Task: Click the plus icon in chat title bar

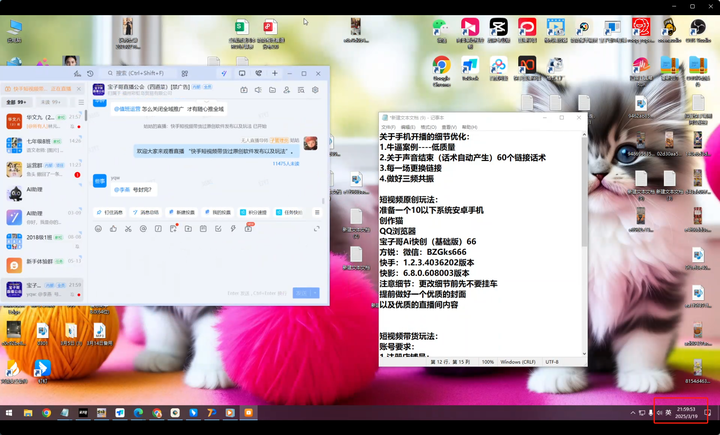Action: click(x=275, y=73)
